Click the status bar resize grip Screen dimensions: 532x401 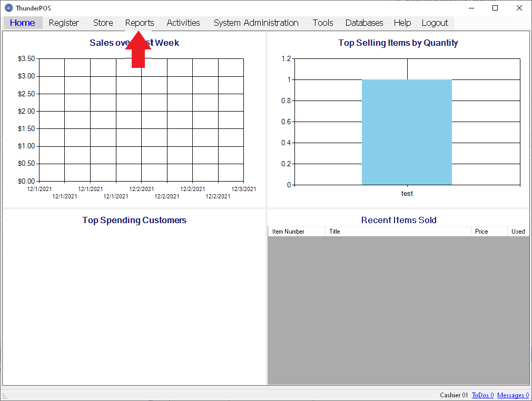(4, 396)
